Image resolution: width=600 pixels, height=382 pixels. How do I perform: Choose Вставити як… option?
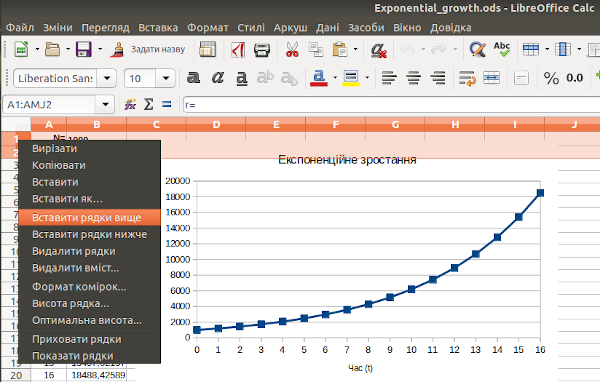pos(90,199)
